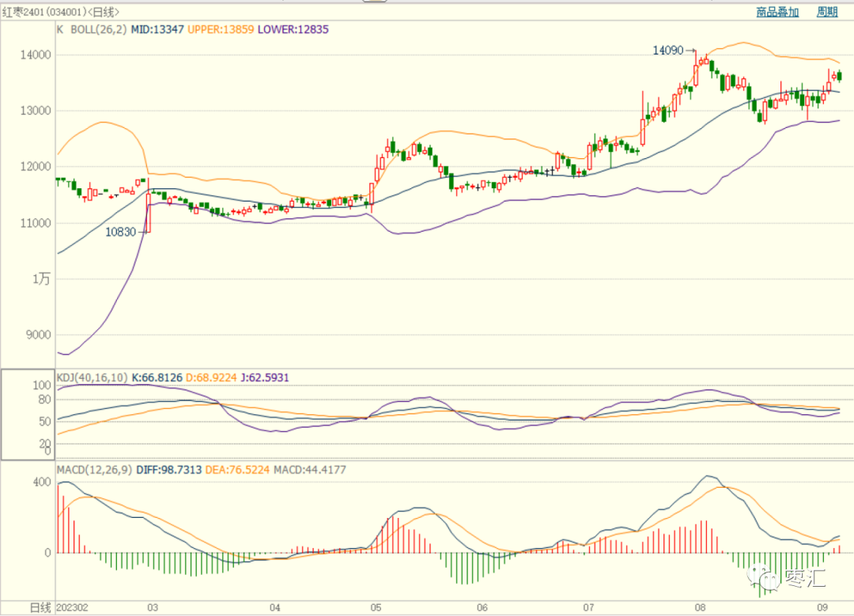This screenshot has width=854, height=616.
Task: Click the DIFF:98.7313 value
Action: coord(169,470)
